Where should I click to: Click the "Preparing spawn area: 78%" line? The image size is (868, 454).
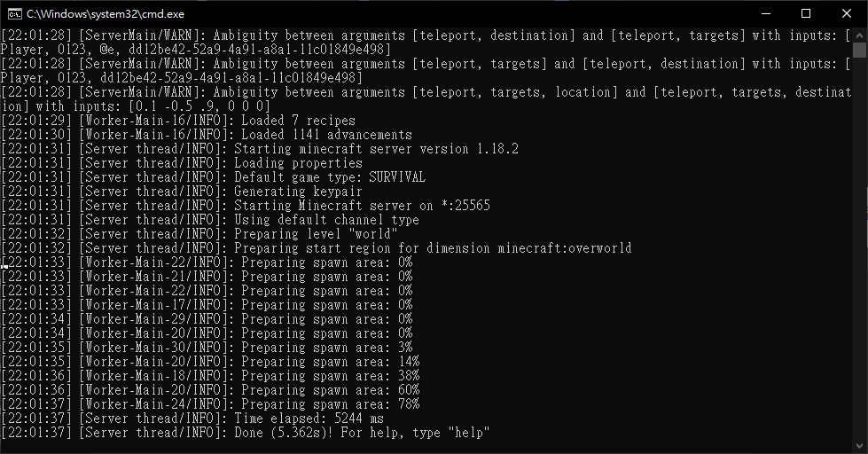pyautogui.click(x=210, y=404)
